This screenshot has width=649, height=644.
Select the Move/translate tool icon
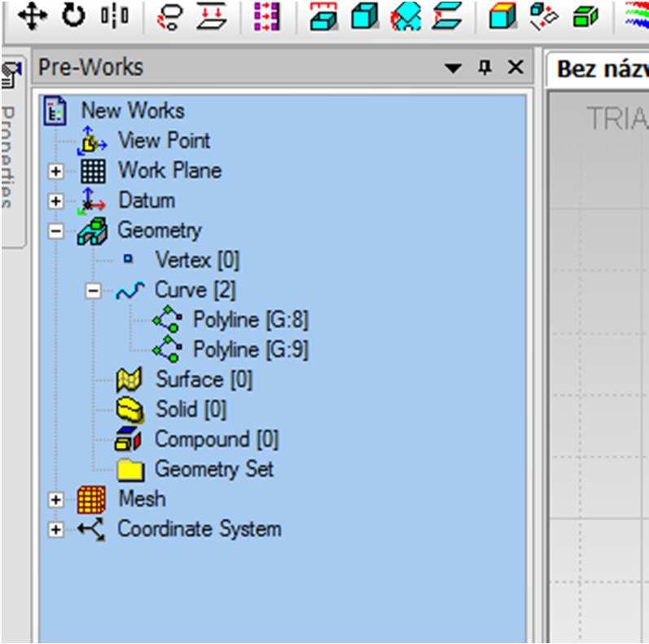(x=33, y=15)
